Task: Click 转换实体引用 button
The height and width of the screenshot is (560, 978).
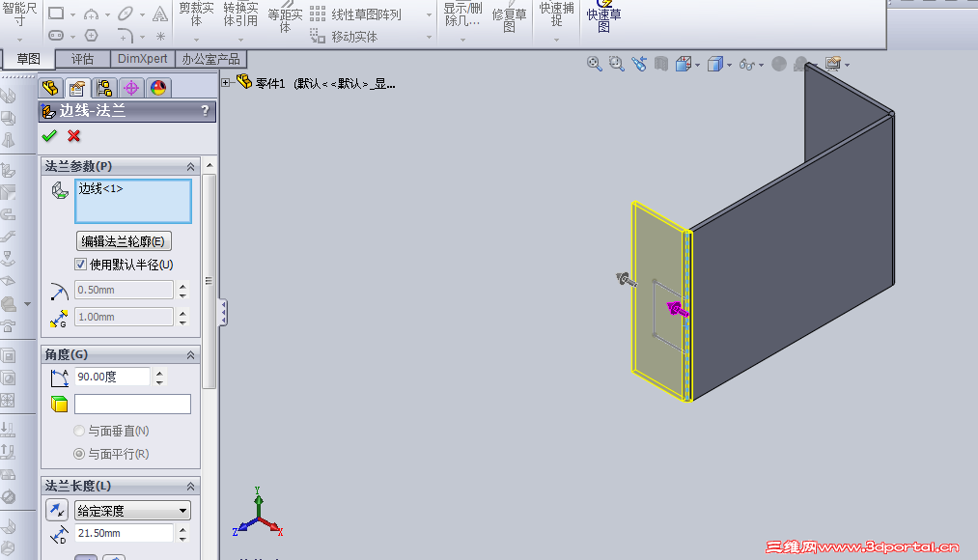Action: point(240,15)
